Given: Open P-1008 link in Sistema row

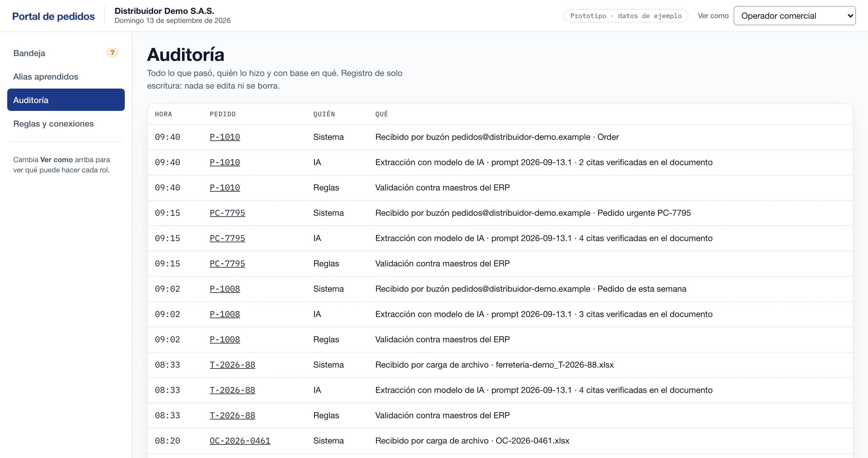Looking at the screenshot, I should pyautogui.click(x=225, y=289).
